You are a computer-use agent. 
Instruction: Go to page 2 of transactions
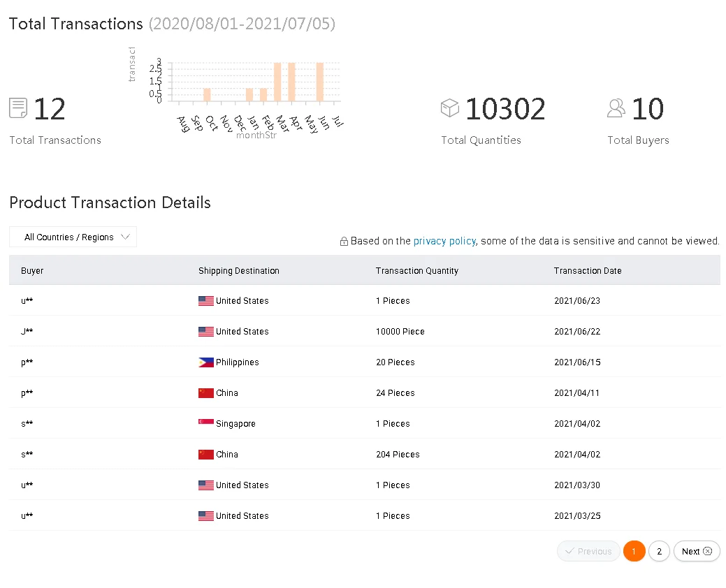point(659,552)
